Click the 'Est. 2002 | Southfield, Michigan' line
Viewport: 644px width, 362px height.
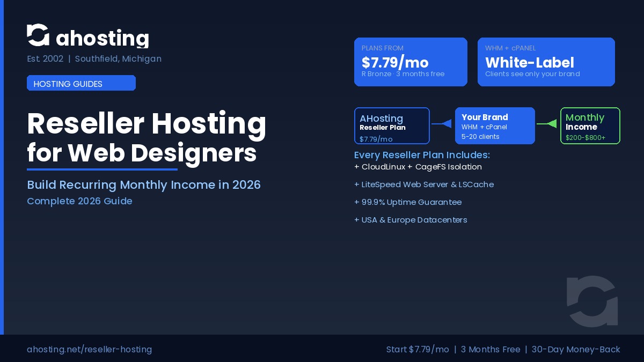(x=94, y=59)
